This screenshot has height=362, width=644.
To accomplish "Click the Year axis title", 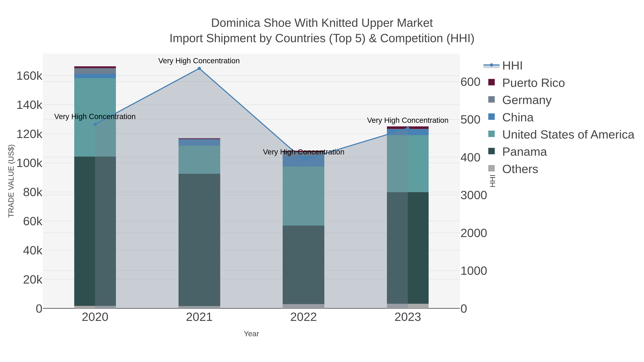I will (x=251, y=334).
